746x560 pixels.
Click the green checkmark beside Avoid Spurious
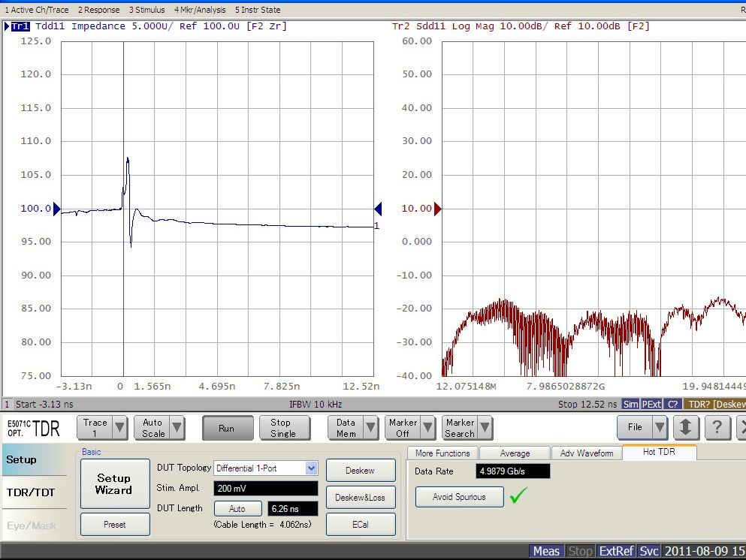point(518,495)
